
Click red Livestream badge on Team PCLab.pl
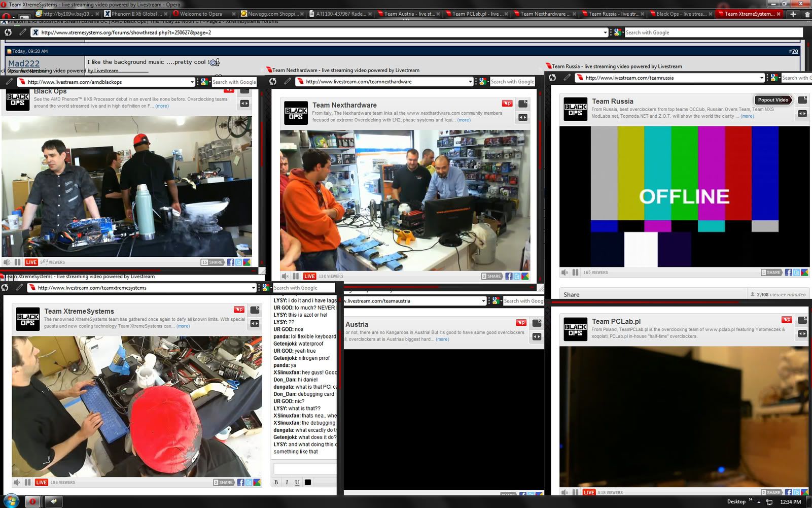[786, 319]
